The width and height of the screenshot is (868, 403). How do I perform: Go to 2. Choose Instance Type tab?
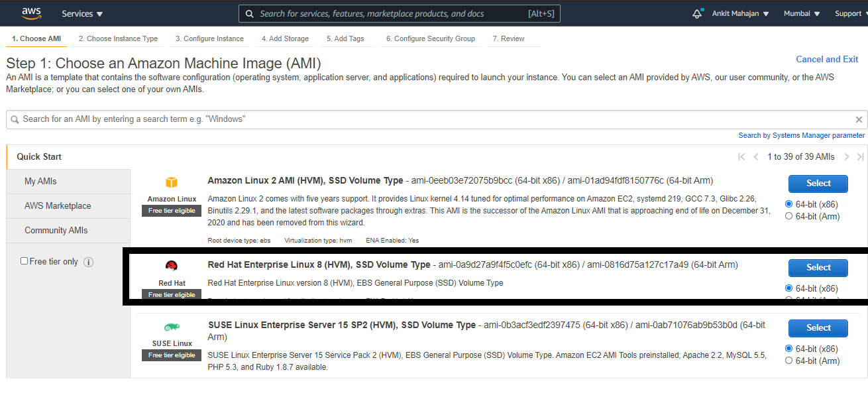[118, 39]
